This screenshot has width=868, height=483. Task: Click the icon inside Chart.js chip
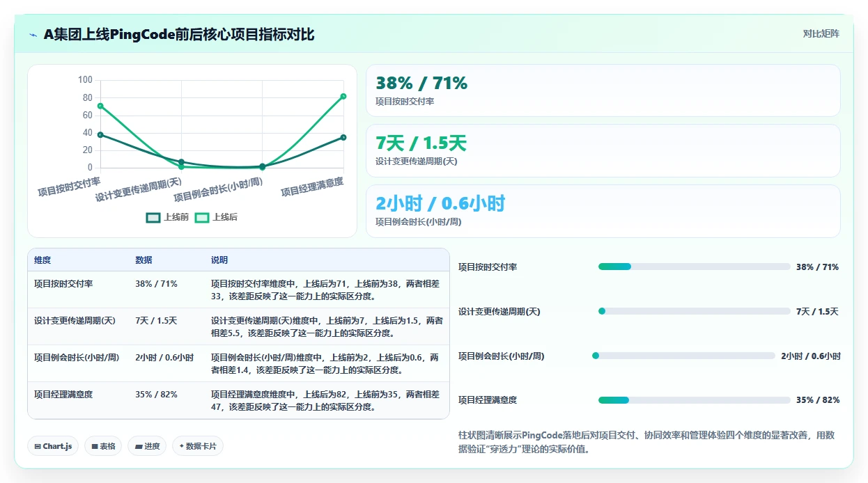[x=37, y=446]
